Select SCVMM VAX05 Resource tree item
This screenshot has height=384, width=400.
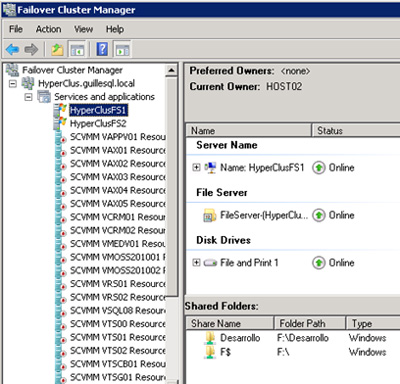coord(118,204)
